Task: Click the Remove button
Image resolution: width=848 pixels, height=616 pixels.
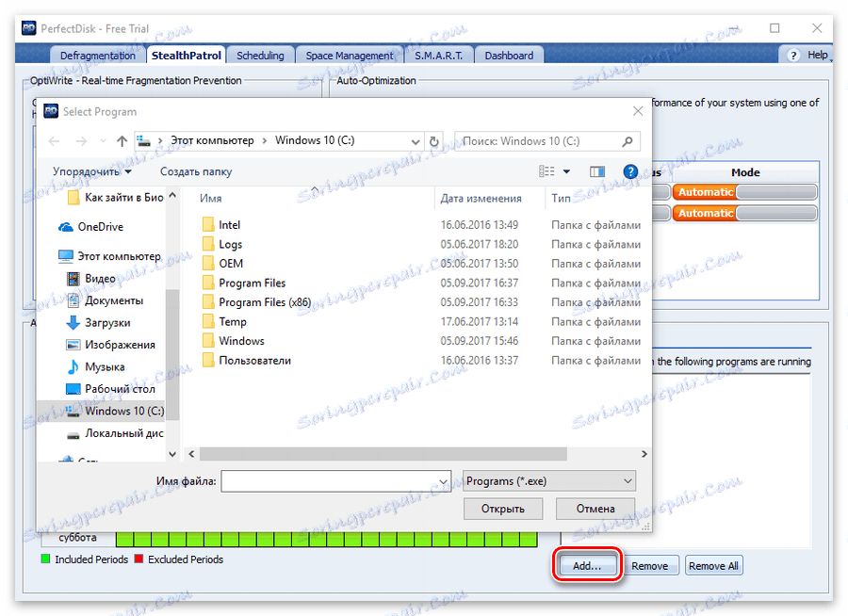Action: pyautogui.click(x=649, y=566)
